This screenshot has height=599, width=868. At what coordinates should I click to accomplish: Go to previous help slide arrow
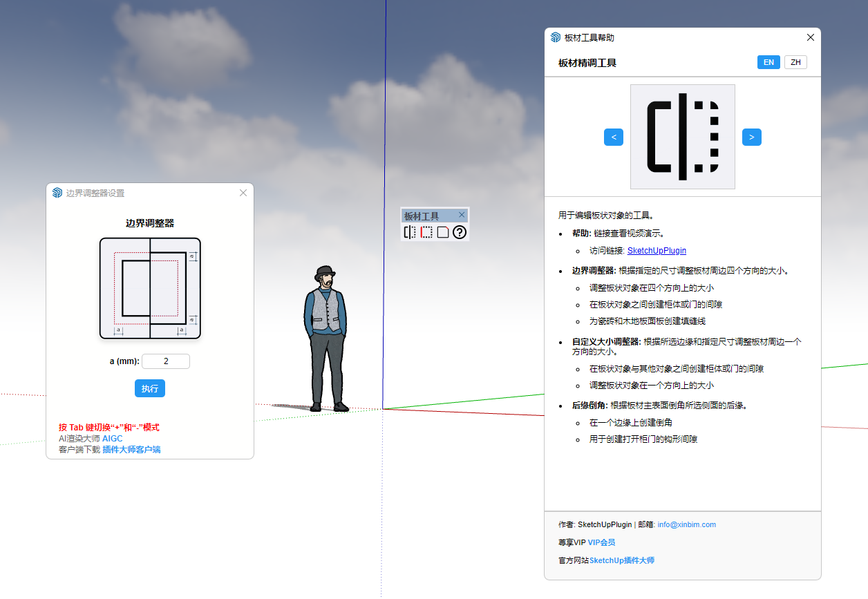pos(614,137)
